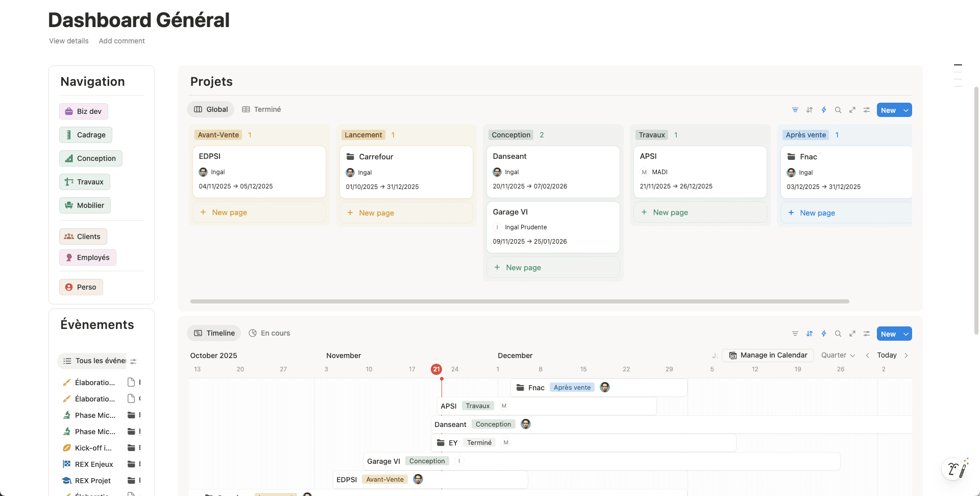980x496 pixels.
Task: Open the New dropdown in the Timeline section
Action: [x=905, y=334]
